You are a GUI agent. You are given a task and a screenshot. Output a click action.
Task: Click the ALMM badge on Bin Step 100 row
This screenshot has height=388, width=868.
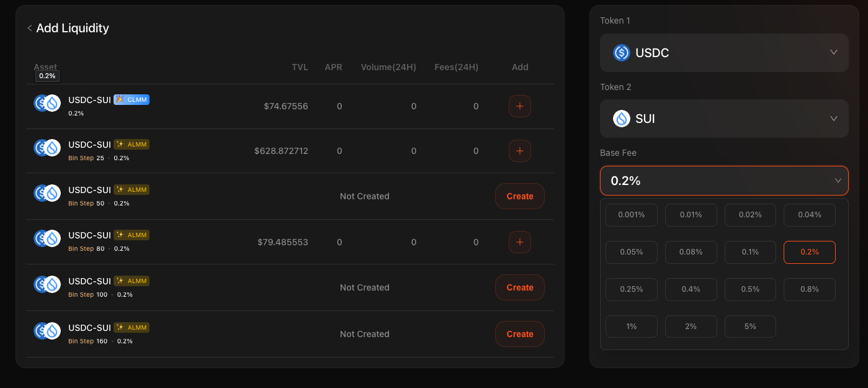(132, 281)
